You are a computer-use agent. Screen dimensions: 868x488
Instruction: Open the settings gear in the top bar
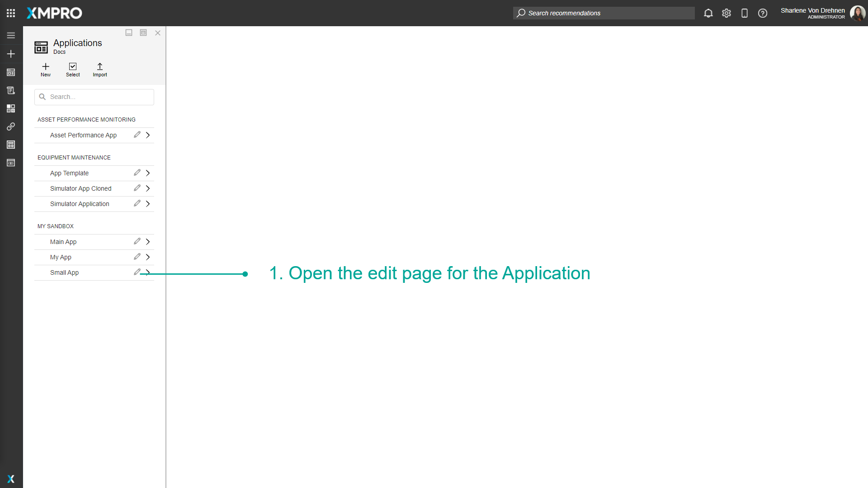[726, 13]
